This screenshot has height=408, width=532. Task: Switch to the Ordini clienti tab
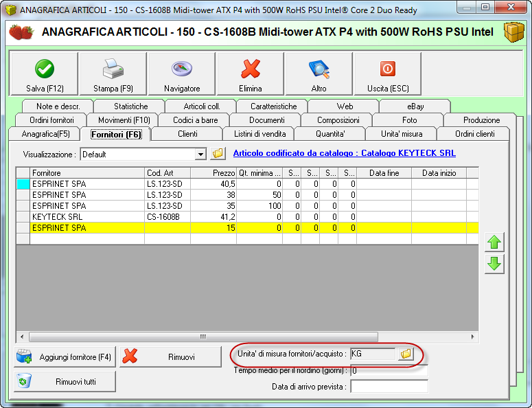tap(474, 134)
